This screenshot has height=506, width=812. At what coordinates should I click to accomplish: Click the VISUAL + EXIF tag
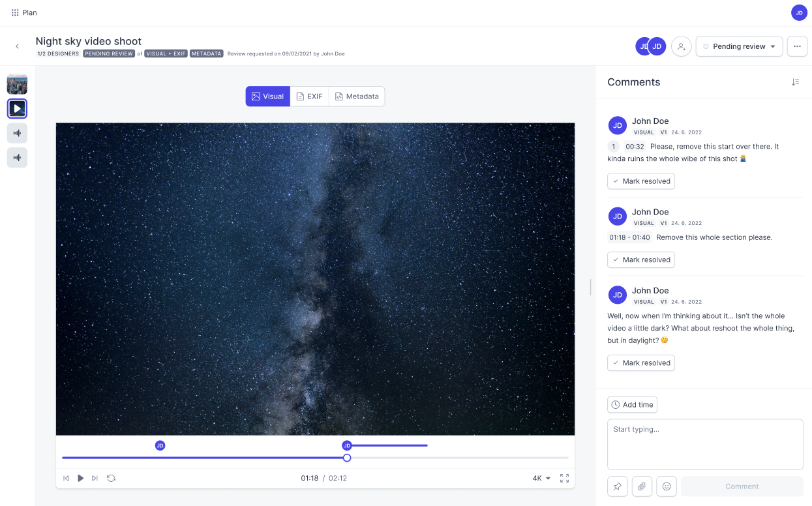166,53
